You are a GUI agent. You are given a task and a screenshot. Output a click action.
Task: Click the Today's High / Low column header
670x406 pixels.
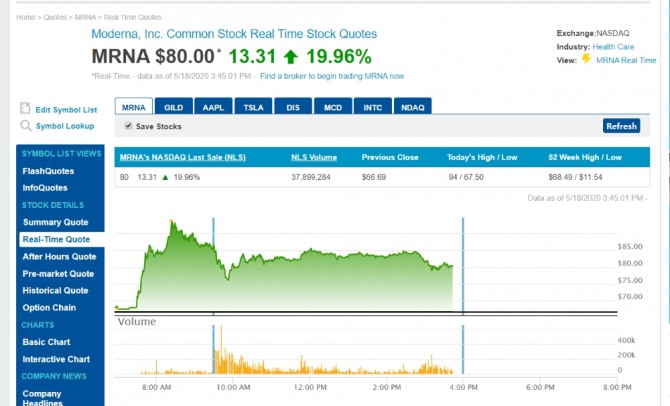pyautogui.click(x=482, y=157)
